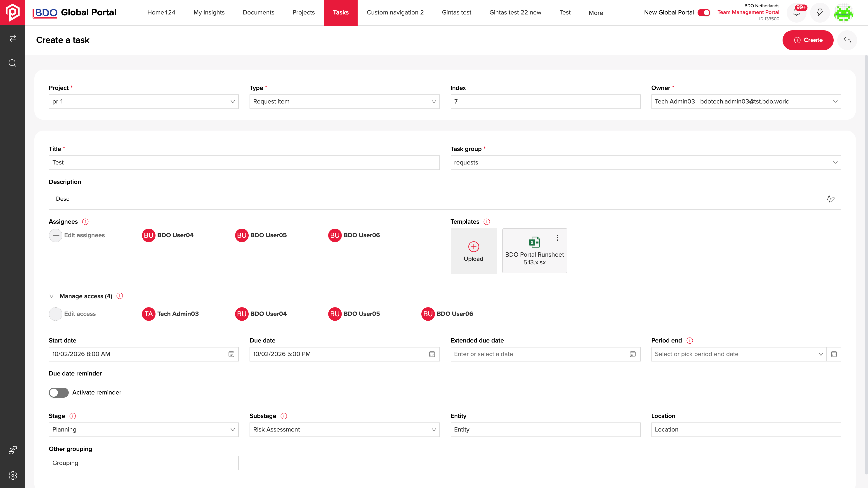This screenshot has width=868, height=488.
Task: Open the Due date calendar picker
Action: (x=432, y=354)
